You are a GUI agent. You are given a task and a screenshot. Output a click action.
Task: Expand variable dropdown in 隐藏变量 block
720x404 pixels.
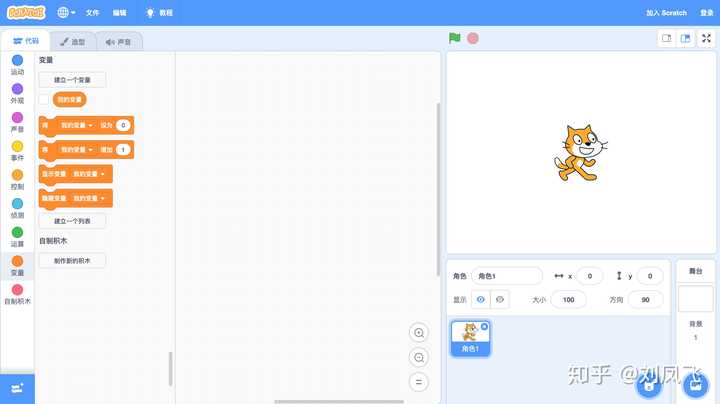click(x=102, y=198)
